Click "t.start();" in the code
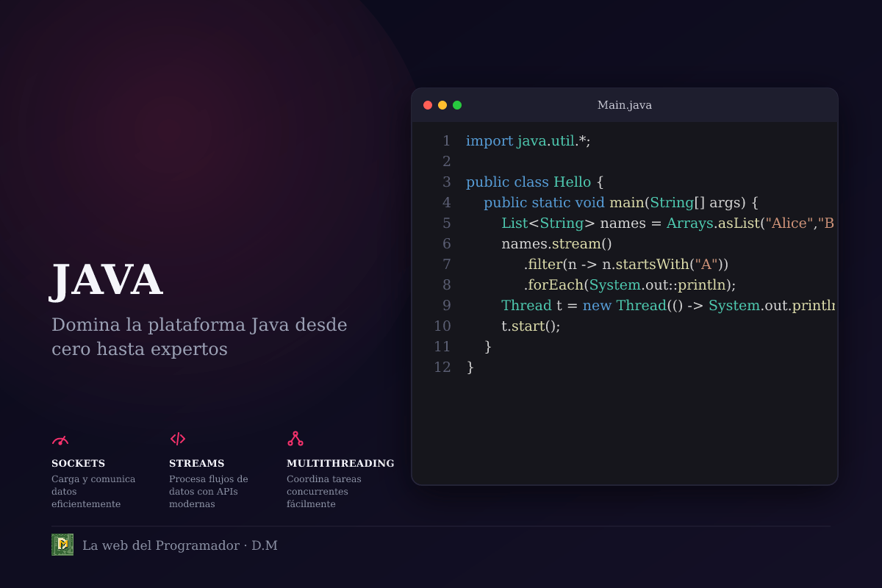882x588 pixels. coord(531,326)
